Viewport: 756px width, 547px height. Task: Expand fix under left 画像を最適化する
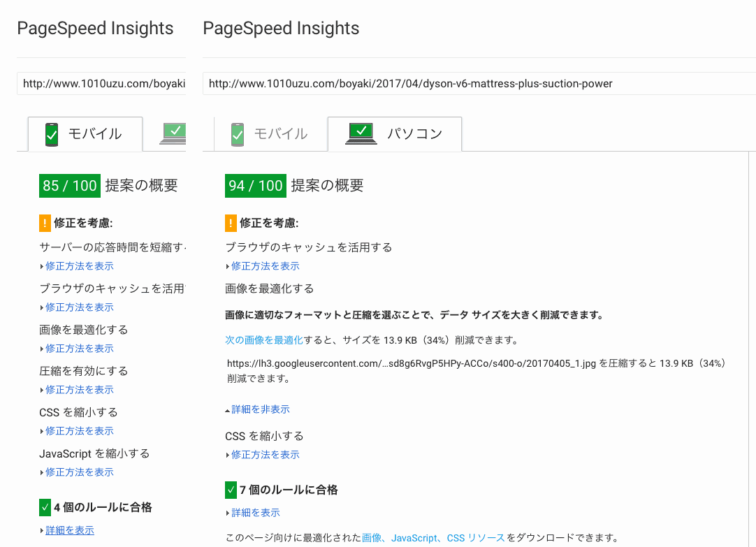tap(80, 349)
